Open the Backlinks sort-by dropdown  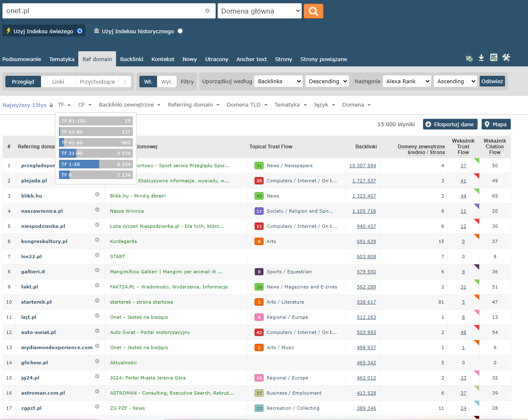[x=278, y=81]
